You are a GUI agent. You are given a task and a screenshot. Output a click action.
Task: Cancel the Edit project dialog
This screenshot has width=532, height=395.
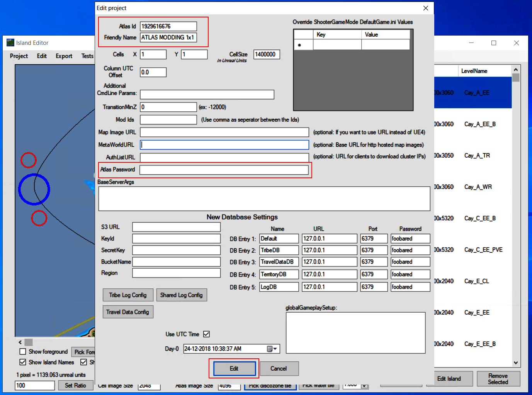[279, 368]
